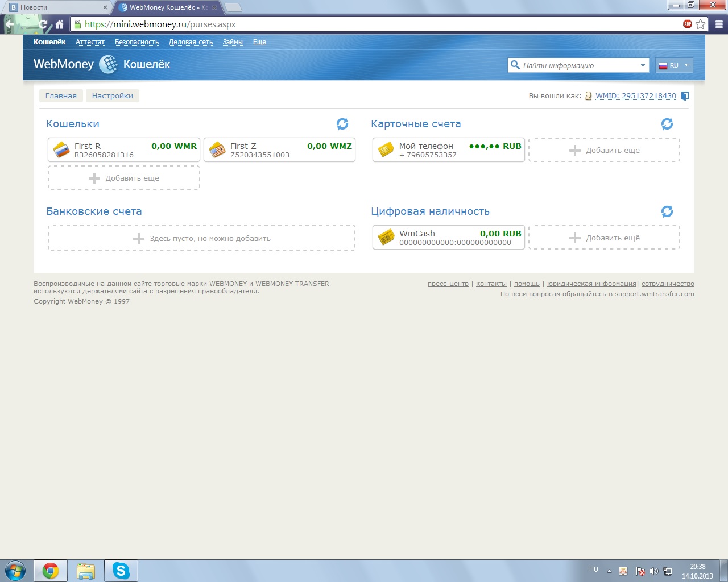
Task: Open the Adblock Plus extension icon
Action: point(688,24)
